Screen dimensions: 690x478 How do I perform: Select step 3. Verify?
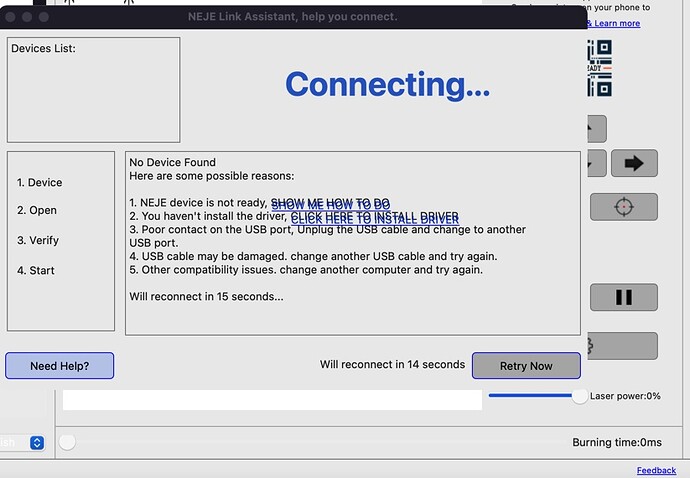38,240
